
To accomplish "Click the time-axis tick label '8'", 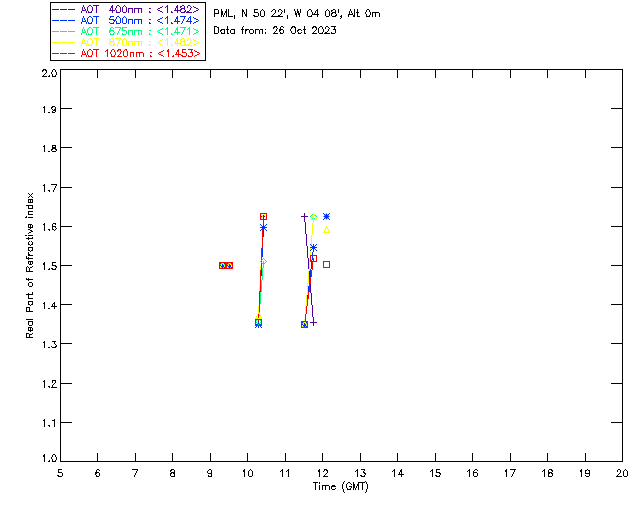I will pyautogui.click(x=173, y=473).
